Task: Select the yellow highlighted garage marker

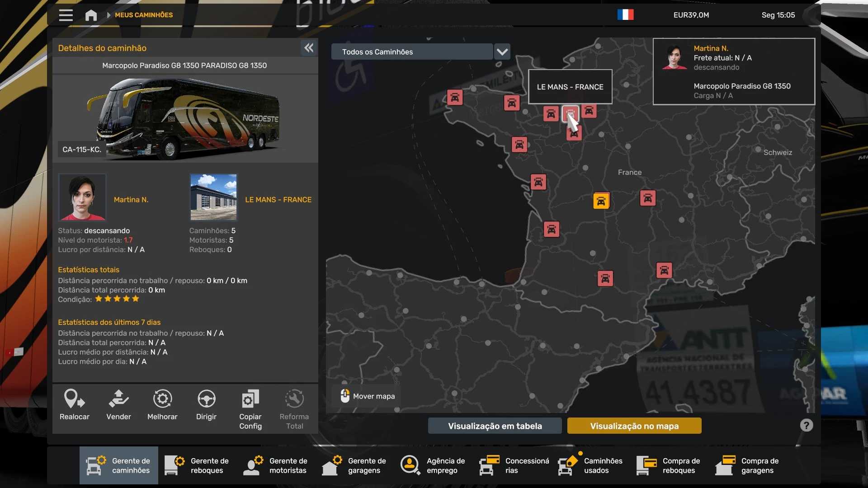Action: tap(601, 201)
